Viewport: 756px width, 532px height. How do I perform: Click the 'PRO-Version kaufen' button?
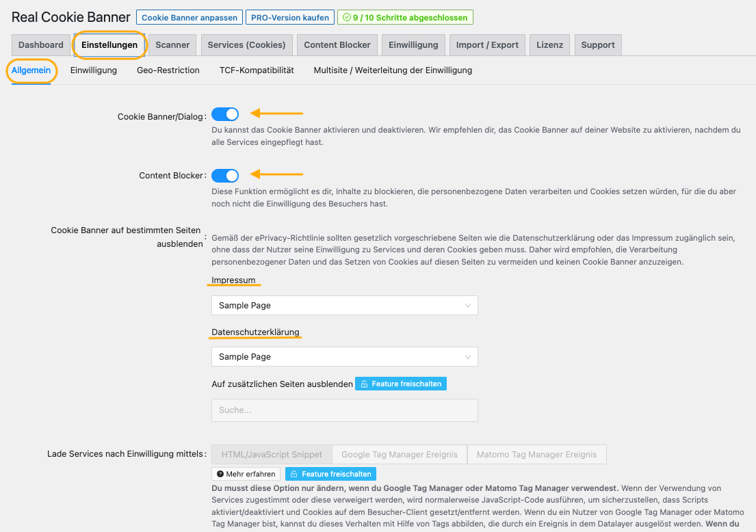coord(290,17)
